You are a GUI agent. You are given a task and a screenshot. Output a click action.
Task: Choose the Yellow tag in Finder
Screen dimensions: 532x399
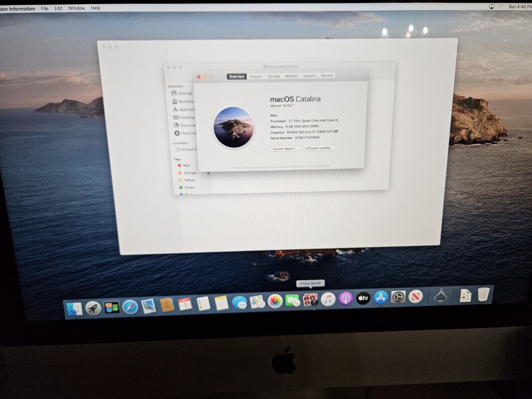click(187, 180)
